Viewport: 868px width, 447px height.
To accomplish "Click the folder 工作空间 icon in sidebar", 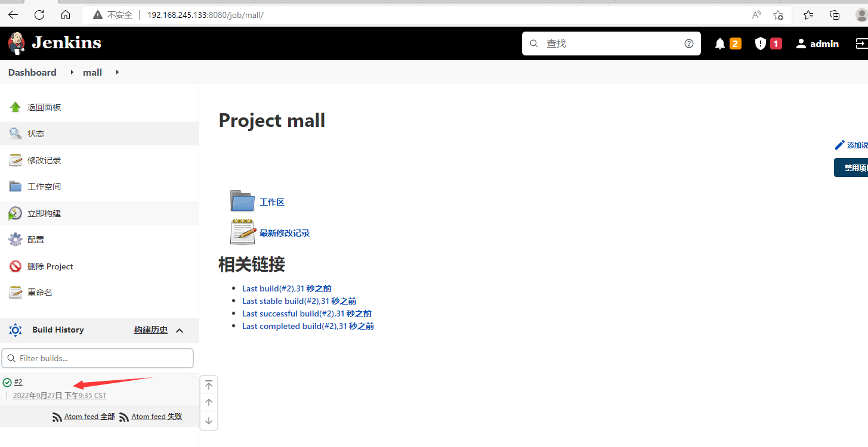I will point(16,187).
